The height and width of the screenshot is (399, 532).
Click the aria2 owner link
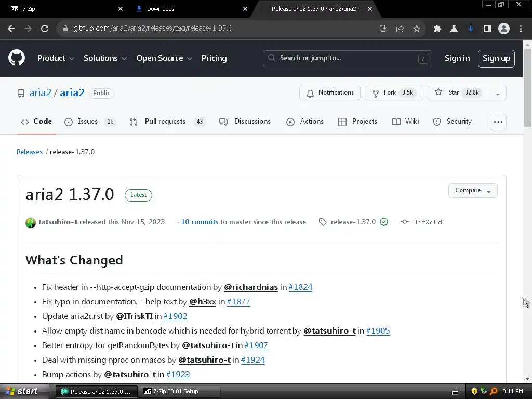[x=40, y=93]
